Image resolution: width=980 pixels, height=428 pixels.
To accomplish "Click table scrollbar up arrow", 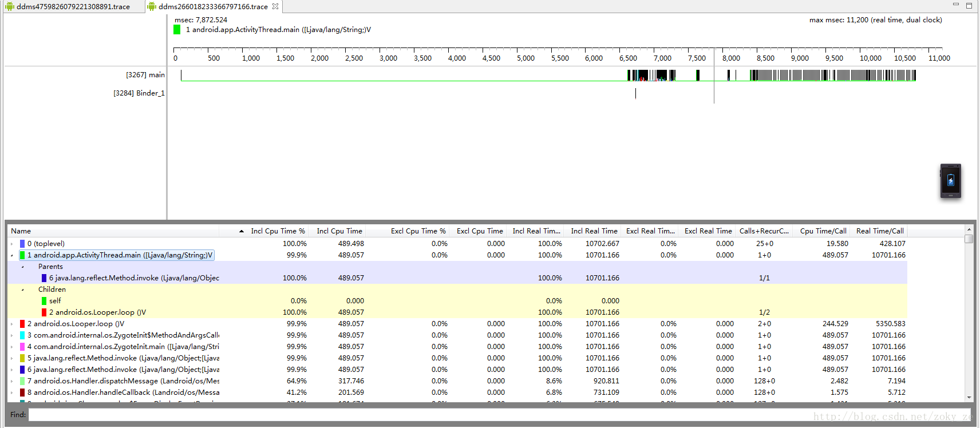I will 969,230.
